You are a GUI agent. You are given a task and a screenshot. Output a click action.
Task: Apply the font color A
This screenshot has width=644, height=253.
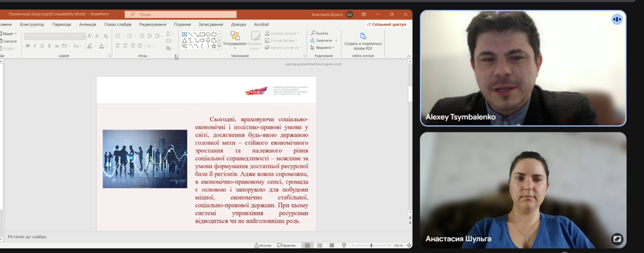click(101, 46)
